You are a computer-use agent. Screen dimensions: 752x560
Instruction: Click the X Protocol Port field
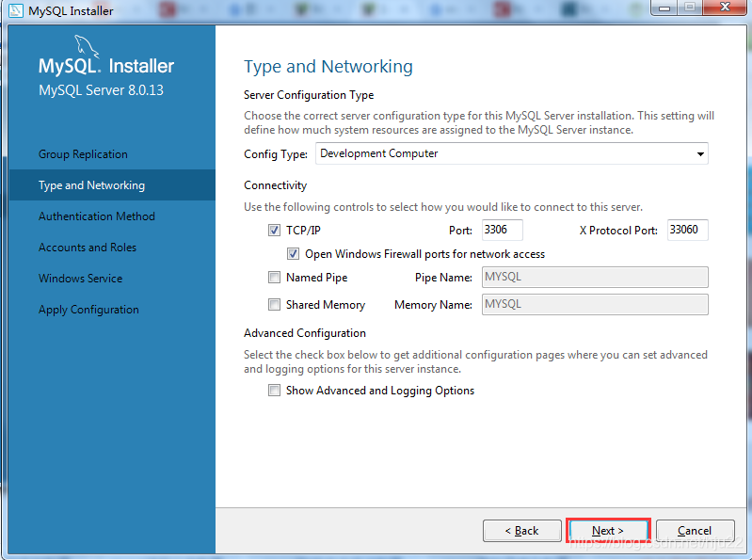pyautogui.click(x=687, y=231)
